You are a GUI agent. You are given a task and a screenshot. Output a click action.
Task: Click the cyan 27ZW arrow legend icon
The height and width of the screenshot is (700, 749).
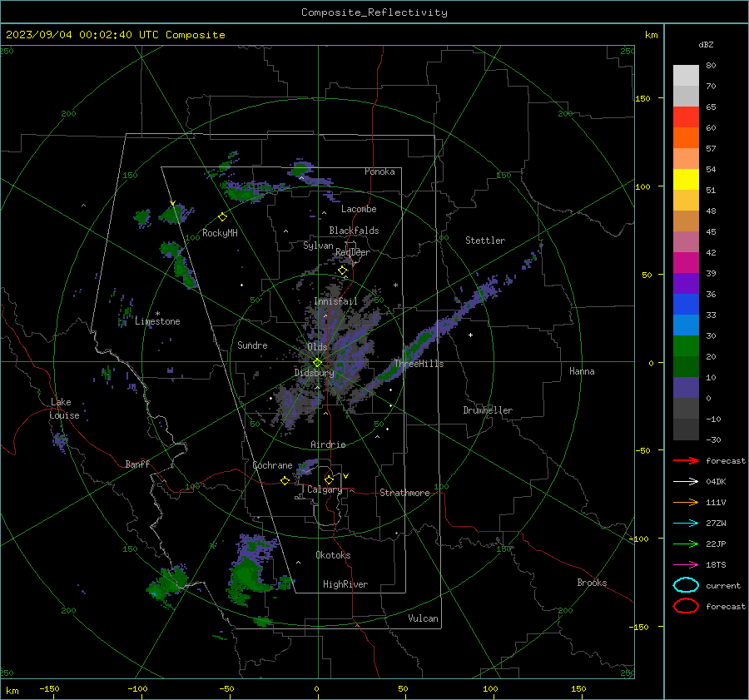tap(686, 524)
